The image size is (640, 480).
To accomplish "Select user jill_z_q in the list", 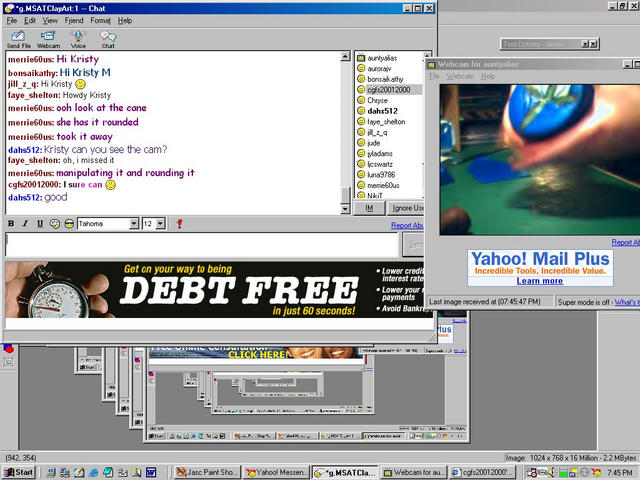I will click(377, 132).
